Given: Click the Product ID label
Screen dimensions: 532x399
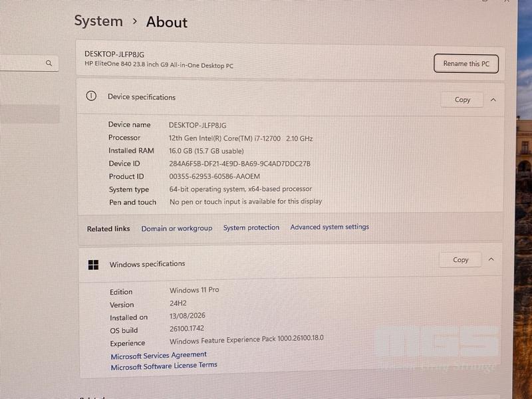Looking at the screenshot, I should tap(126, 176).
